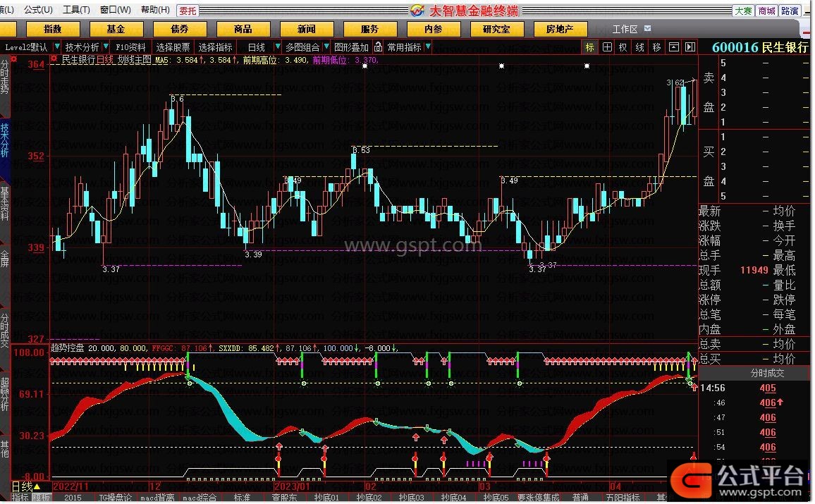Select the 抄底04 indicator tab
This screenshot has height=504, width=815.
point(454,498)
